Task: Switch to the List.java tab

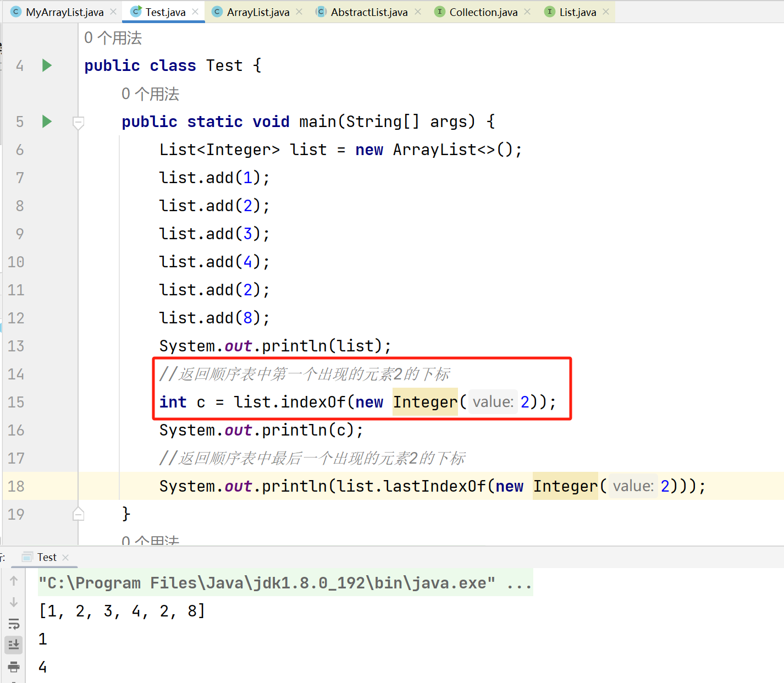Action: 577,12
